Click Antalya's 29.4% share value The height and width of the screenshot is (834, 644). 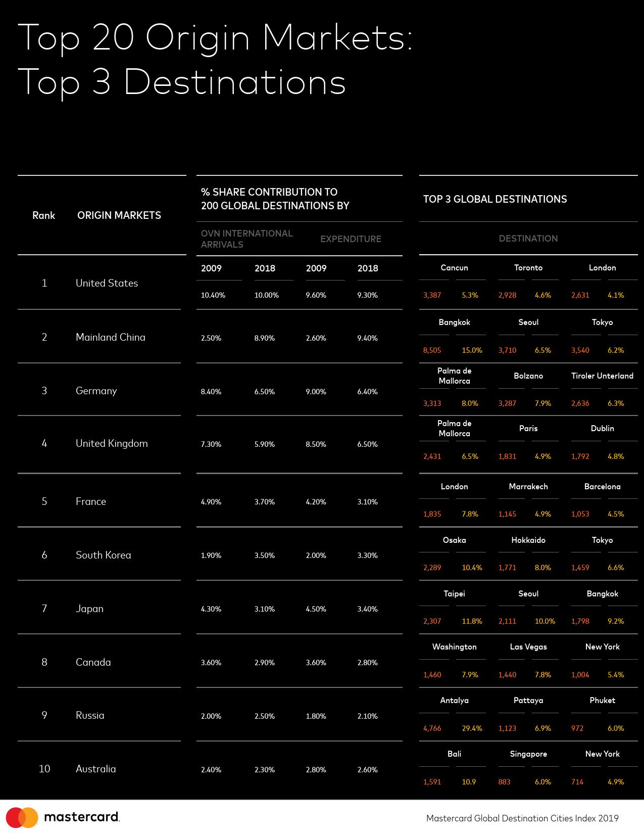point(472,728)
